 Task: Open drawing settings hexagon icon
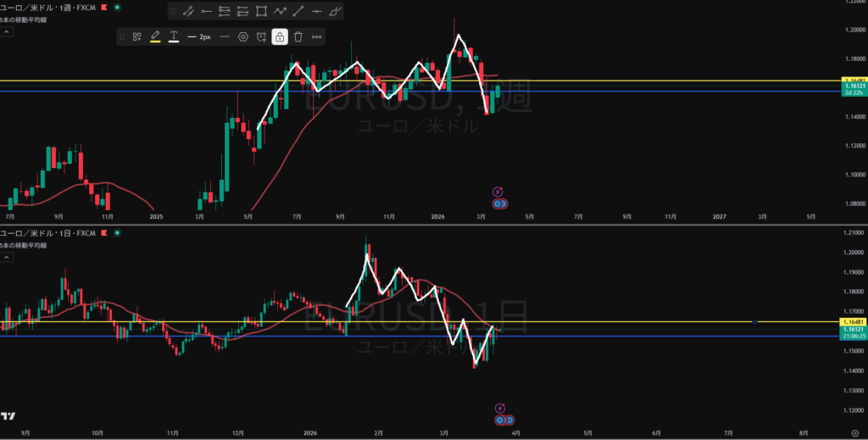(243, 36)
